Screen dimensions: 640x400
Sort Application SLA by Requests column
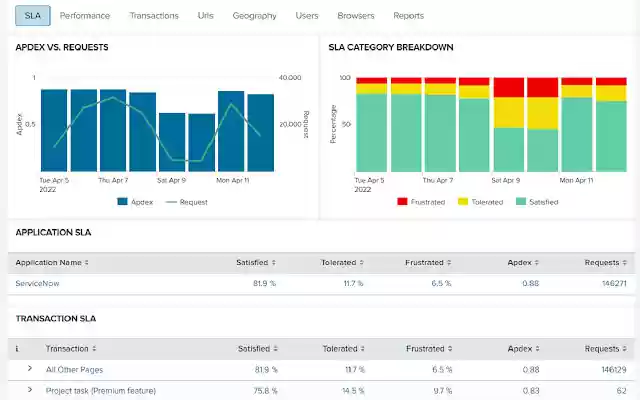[x=605, y=262]
